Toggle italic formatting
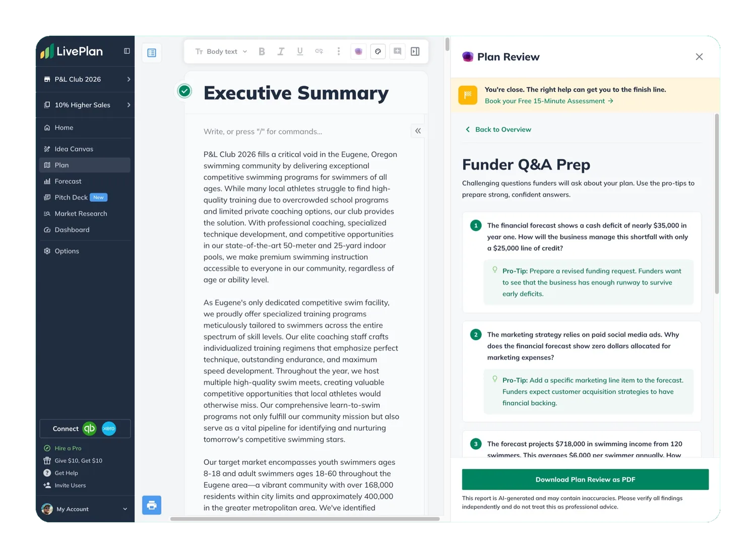Screen dimensions: 756x558 click(x=281, y=51)
